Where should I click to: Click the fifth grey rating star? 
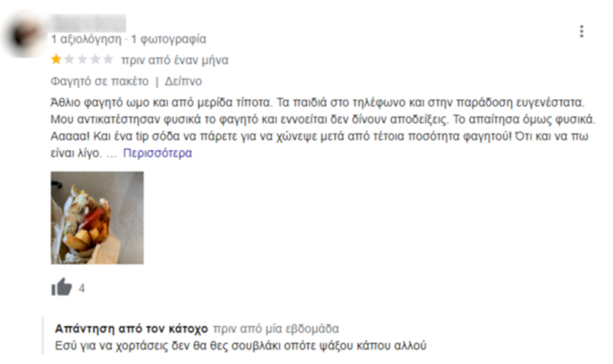click(x=108, y=59)
